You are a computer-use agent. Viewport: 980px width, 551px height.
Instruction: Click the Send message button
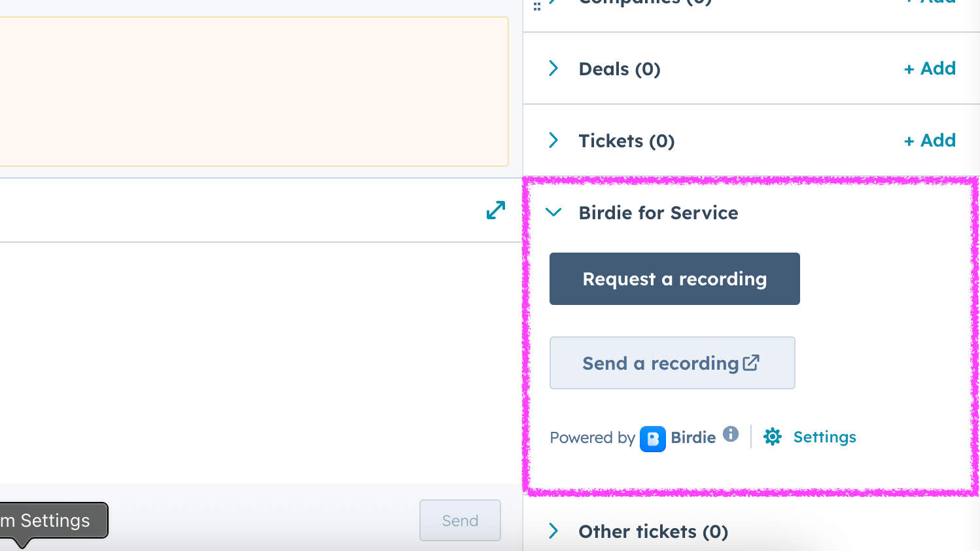point(460,520)
